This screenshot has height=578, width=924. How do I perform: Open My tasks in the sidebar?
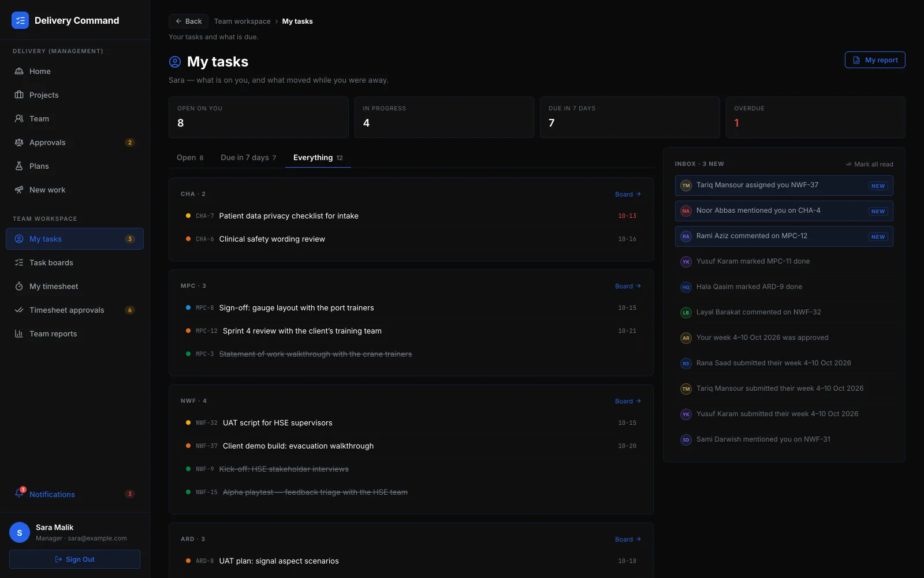[74, 239]
